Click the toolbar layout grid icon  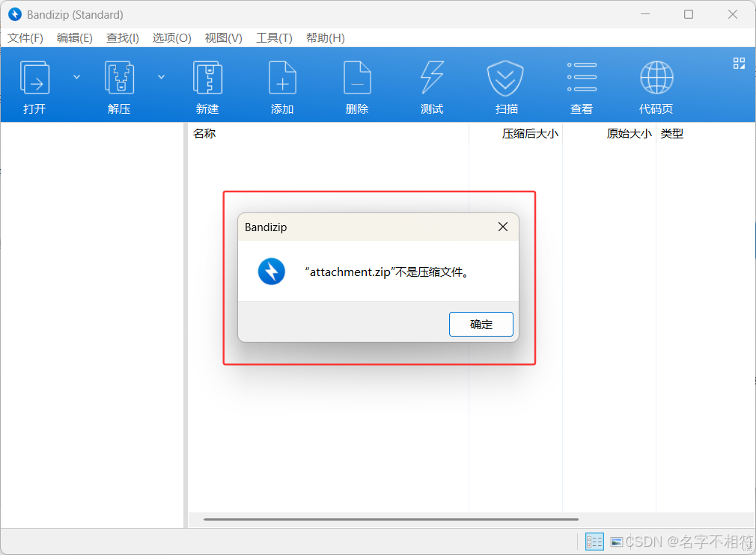click(x=739, y=63)
